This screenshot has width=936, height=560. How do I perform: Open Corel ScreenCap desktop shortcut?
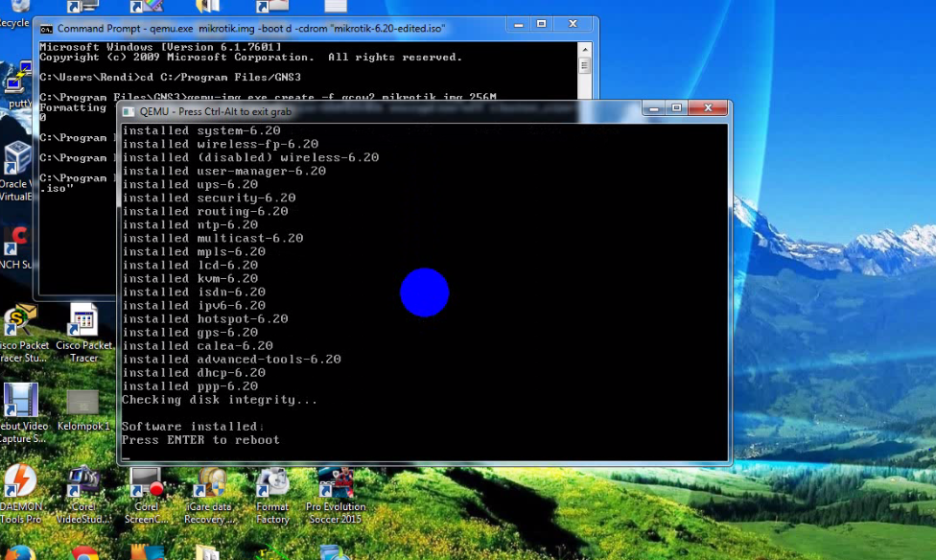tap(146, 496)
